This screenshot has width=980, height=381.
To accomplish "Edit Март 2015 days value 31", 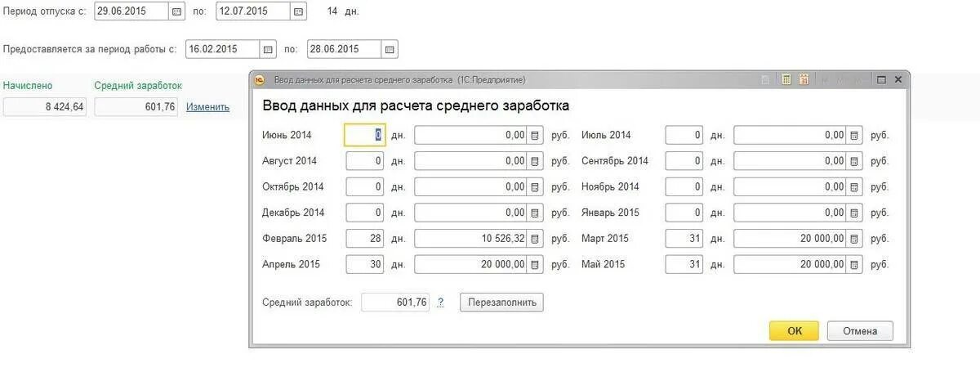I will click(x=684, y=239).
